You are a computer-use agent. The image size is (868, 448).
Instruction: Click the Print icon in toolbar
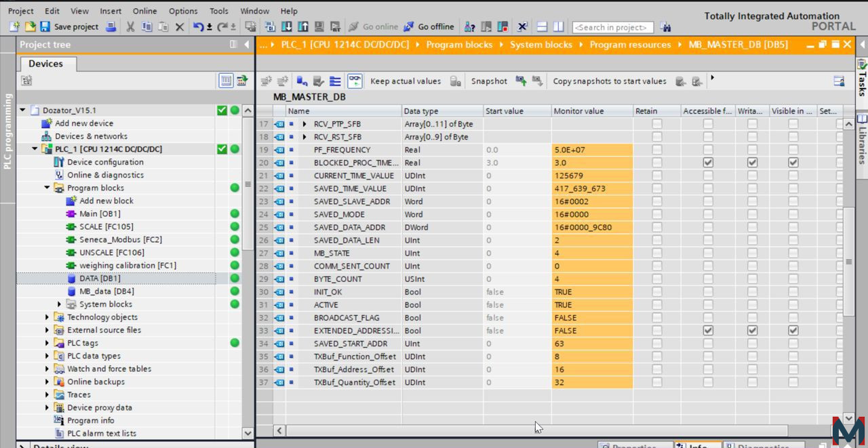tap(111, 26)
